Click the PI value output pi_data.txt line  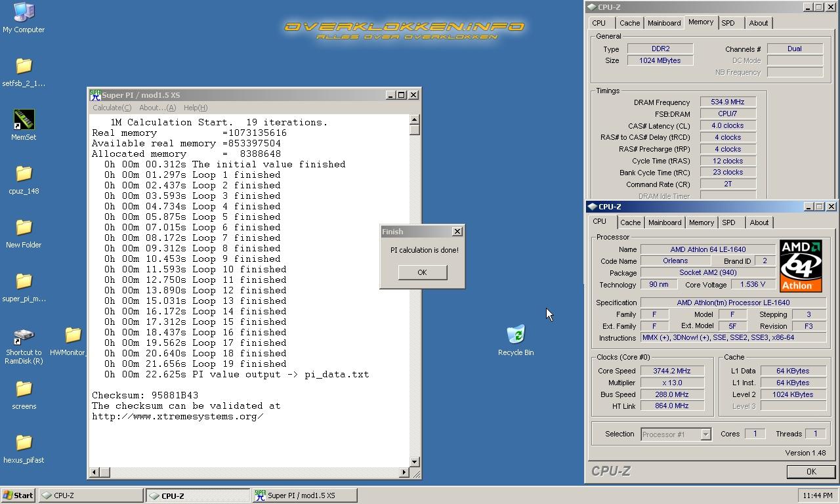pyautogui.click(x=237, y=375)
